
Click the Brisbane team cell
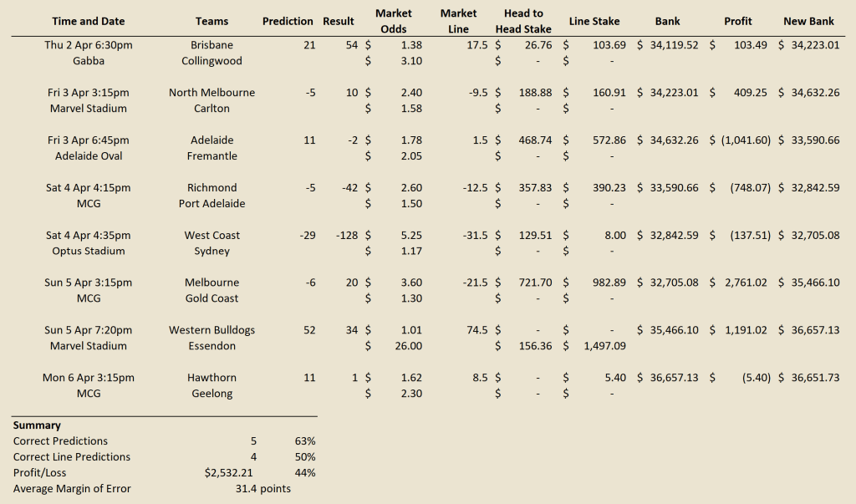(x=211, y=45)
